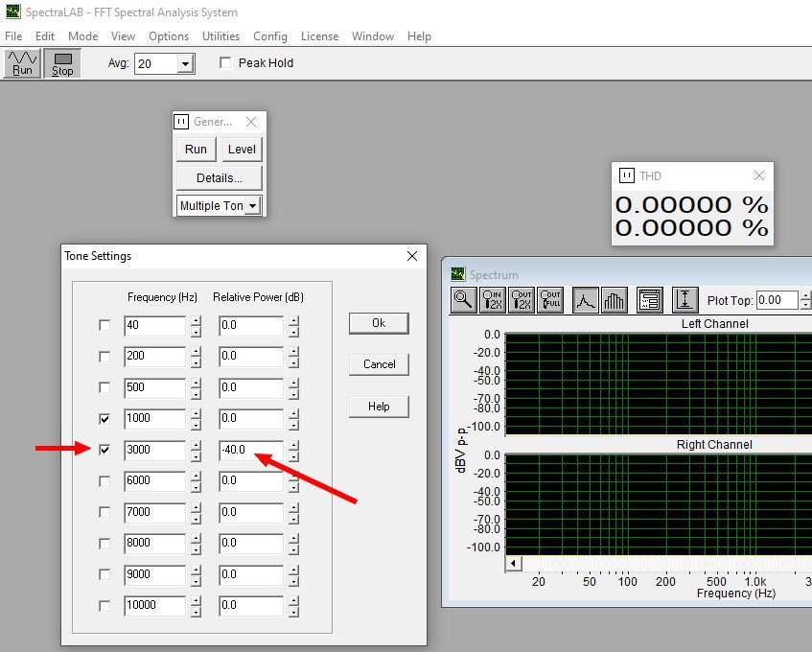The image size is (812, 652).
Task: Click the Help button in the Tone Settings dialog
Action: click(x=379, y=407)
